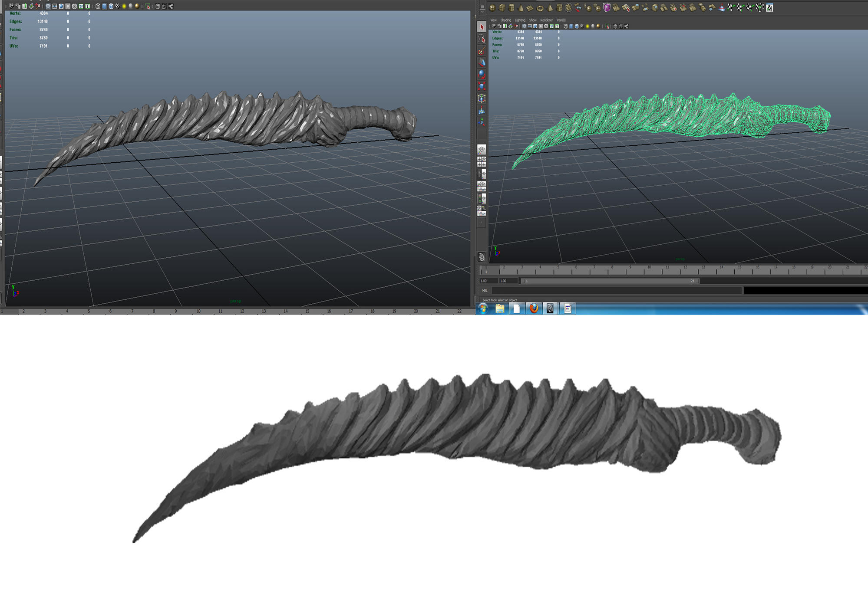Toggle isolate select in left viewport toolbar
The height and width of the screenshot is (607, 868).
(x=148, y=6)
